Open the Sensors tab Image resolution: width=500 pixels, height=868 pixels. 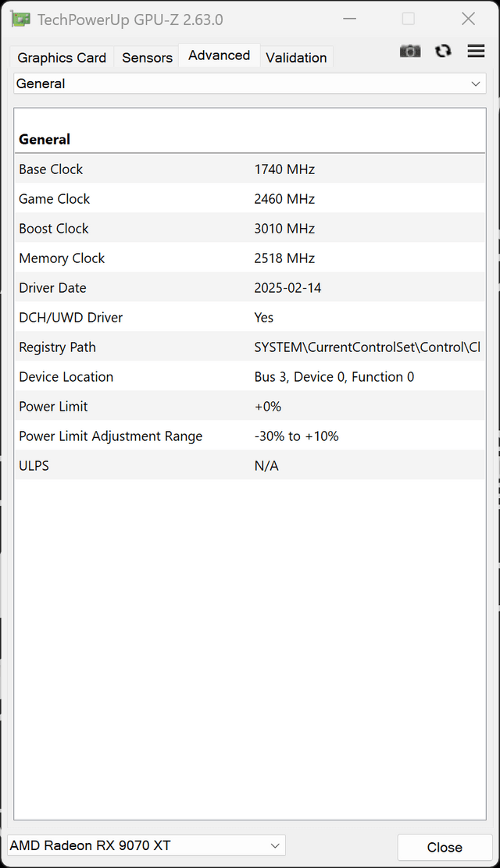tap(147, 58)
